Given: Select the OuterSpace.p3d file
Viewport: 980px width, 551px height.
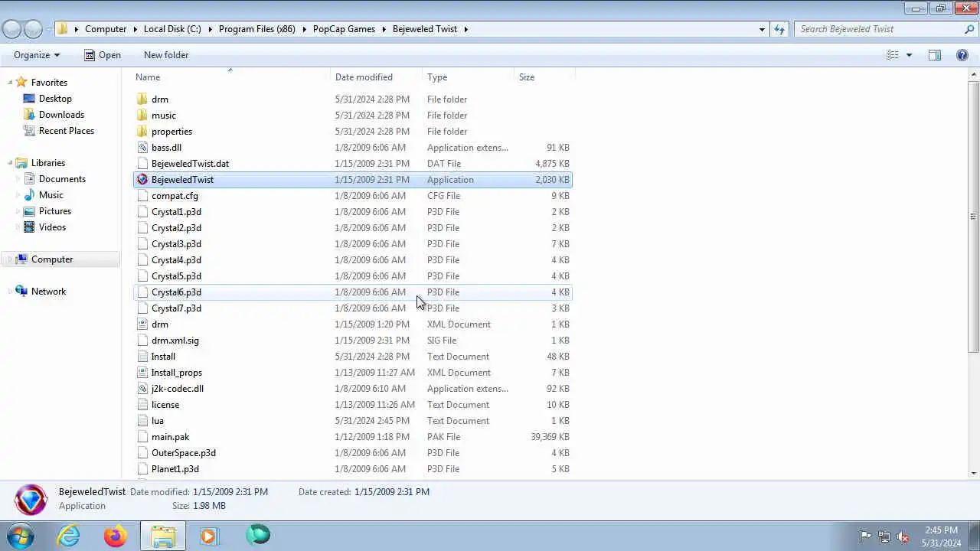Looking at the screenshot, I should point(184,453).
